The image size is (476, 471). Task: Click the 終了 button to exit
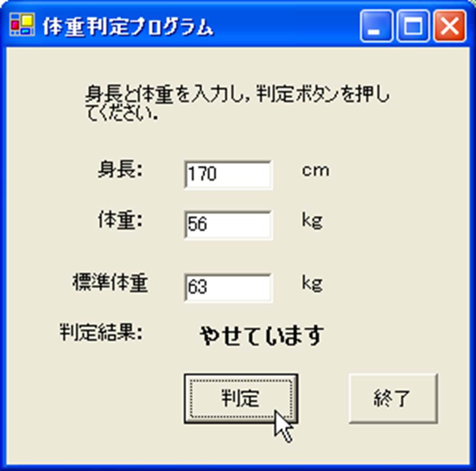point(393,398)
